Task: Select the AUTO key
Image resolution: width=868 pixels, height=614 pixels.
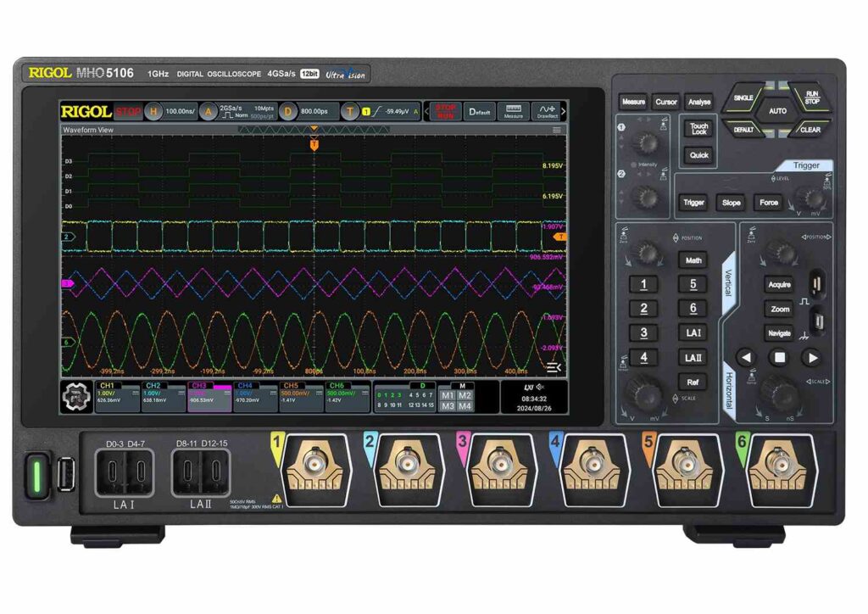Action: (x=777, y=111)
